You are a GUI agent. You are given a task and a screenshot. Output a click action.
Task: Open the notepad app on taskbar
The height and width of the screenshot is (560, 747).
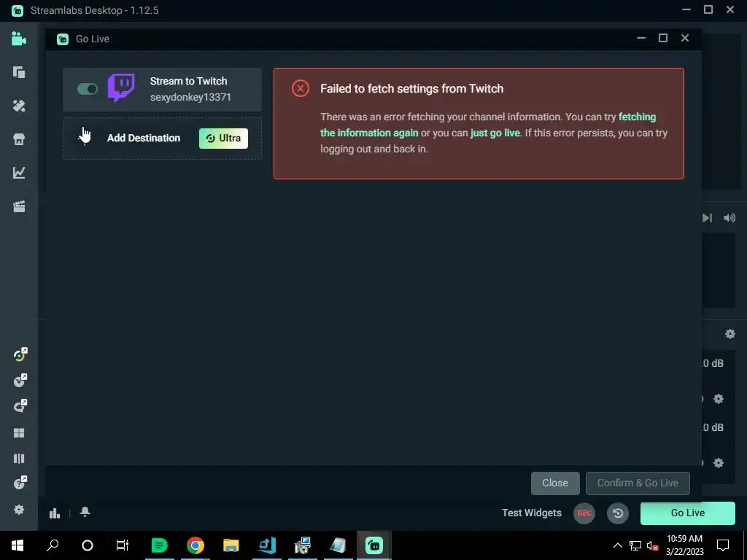point(338,545)
